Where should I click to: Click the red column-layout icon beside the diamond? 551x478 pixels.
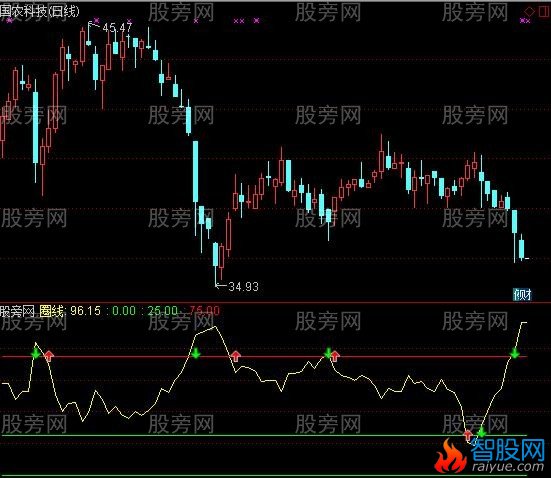click(544, 11)
